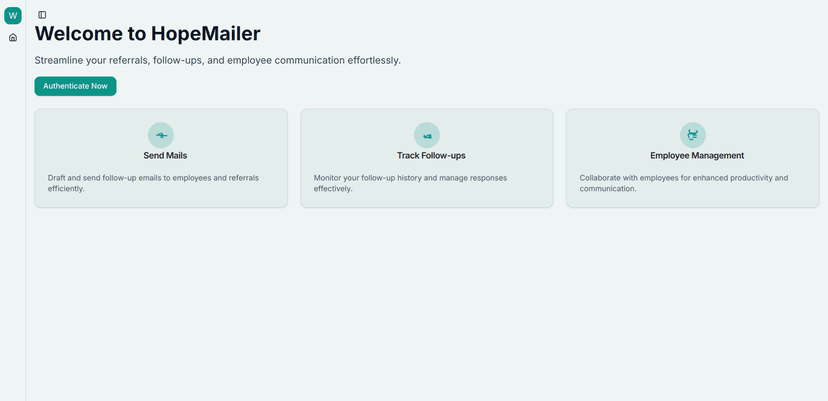Click the W logo avatar in sidebar

[x=13, y=15]
